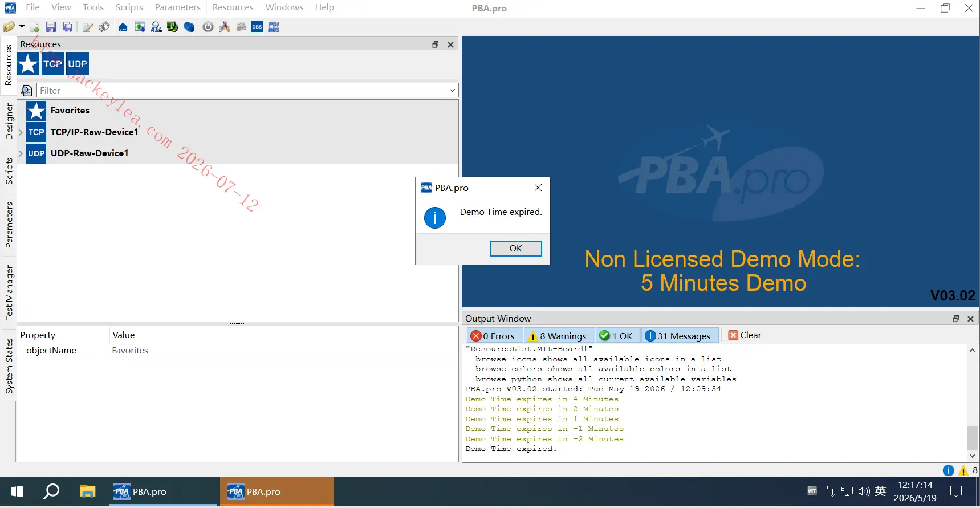Image resolution: width=980 pixels, height=508 pixels.
Task: Click into the Filter input field
Action: tap(242, 90)
